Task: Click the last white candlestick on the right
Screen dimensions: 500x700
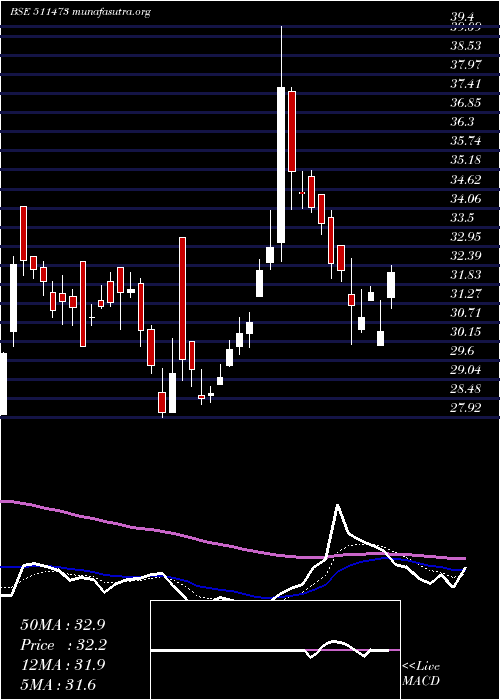Action: tap(391, 285)
